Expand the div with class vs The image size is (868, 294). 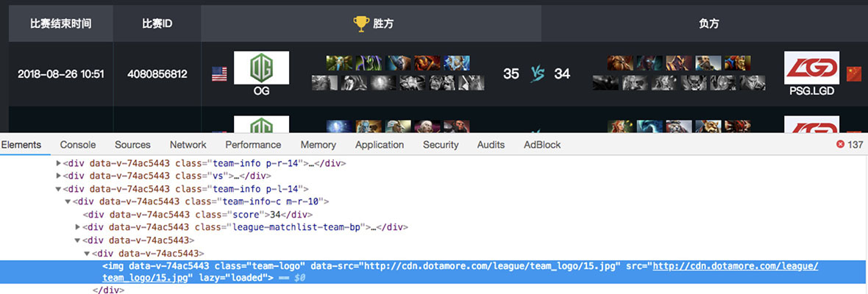pyautogui.click(x=60, y=176)
